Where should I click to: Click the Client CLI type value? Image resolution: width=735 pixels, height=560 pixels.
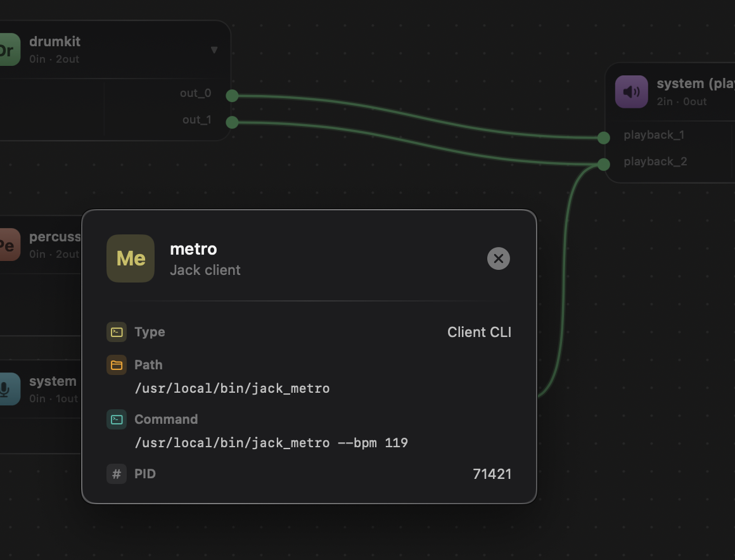479,332
